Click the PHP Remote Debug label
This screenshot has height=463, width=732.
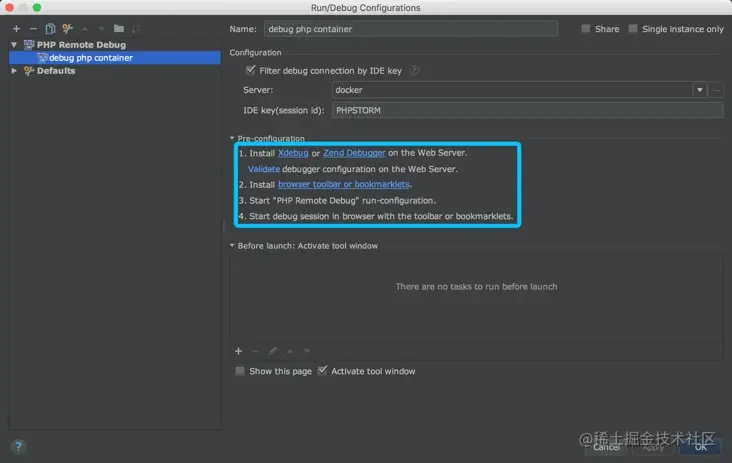[x=82, y=45]
